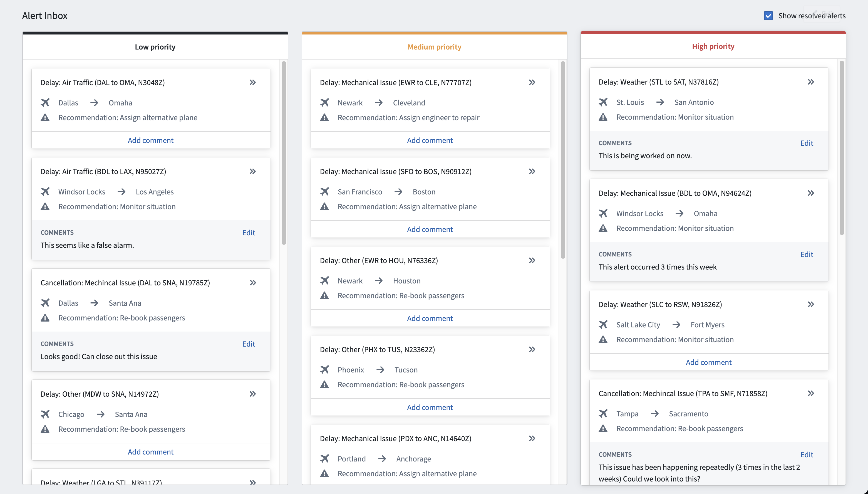This screenshot has width=868, height=494.
Task: Edit the comment 'This seems like a false alarm'
Action: [x=249, y=233]
